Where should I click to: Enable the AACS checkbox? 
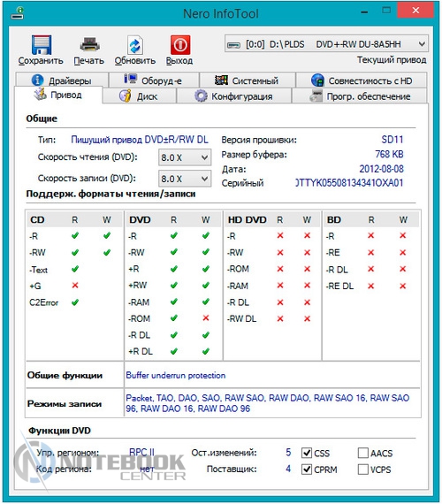pos(363,453)
